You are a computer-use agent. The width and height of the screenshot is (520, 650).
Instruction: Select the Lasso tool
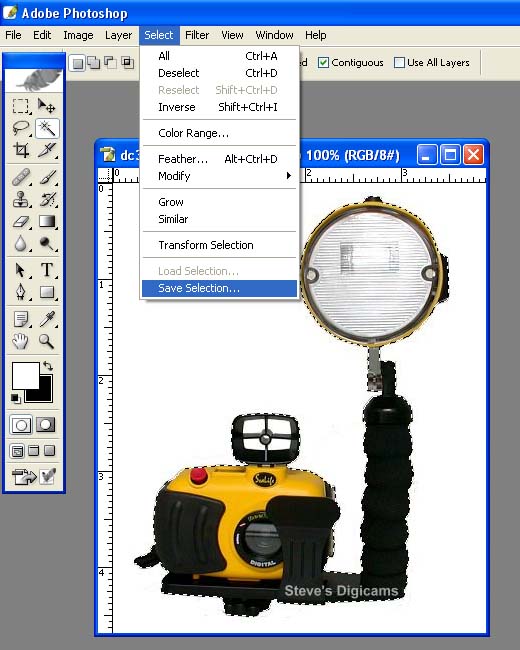pos(21,128)
